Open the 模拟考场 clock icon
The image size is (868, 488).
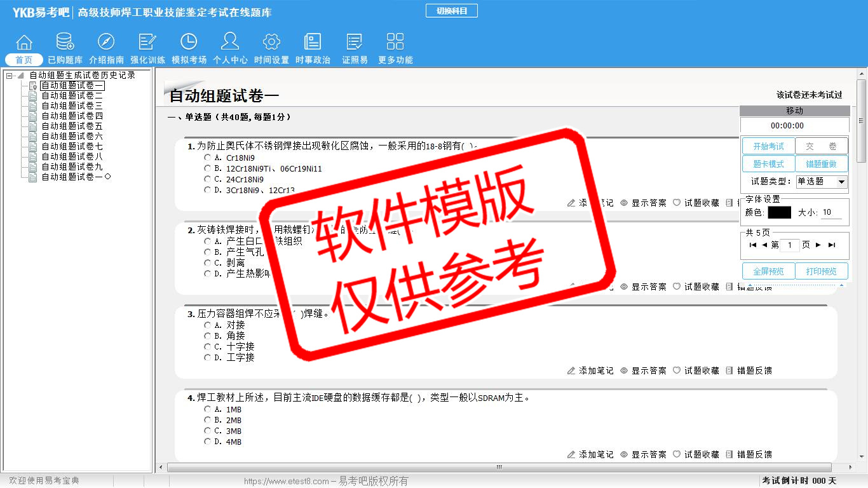189,43
